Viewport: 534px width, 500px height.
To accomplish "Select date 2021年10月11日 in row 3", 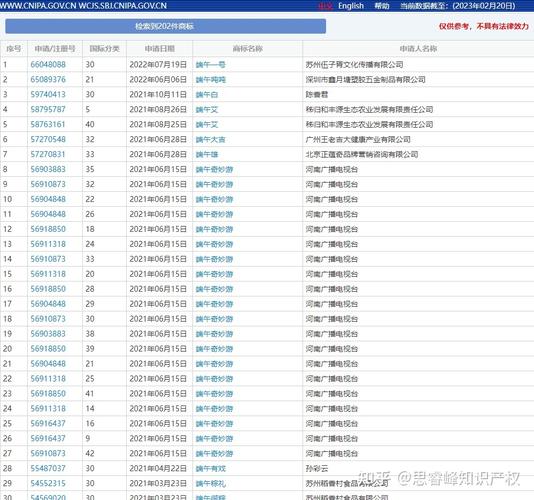I will (158, 94).
